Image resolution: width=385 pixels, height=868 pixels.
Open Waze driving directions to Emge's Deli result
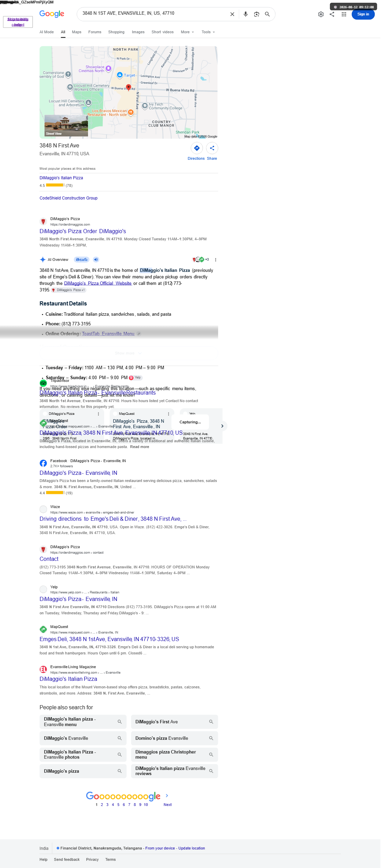click(x=113, y=519)
